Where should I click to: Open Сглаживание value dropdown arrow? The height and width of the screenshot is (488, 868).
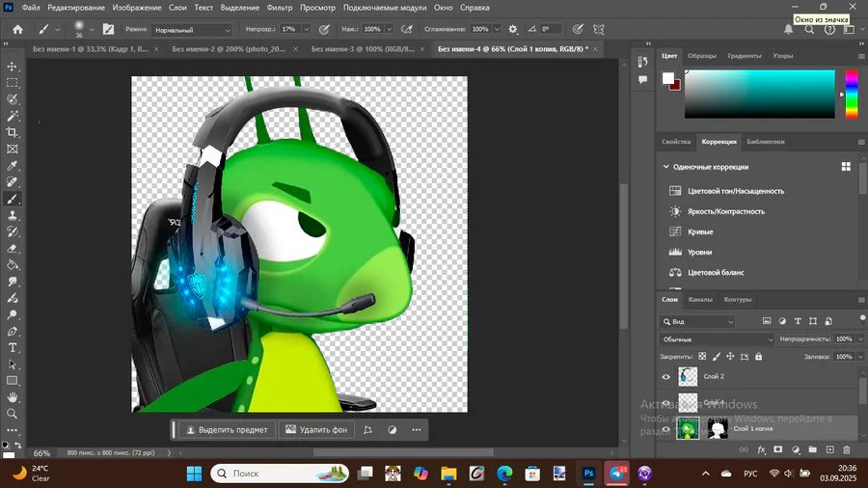click(497, 29)
